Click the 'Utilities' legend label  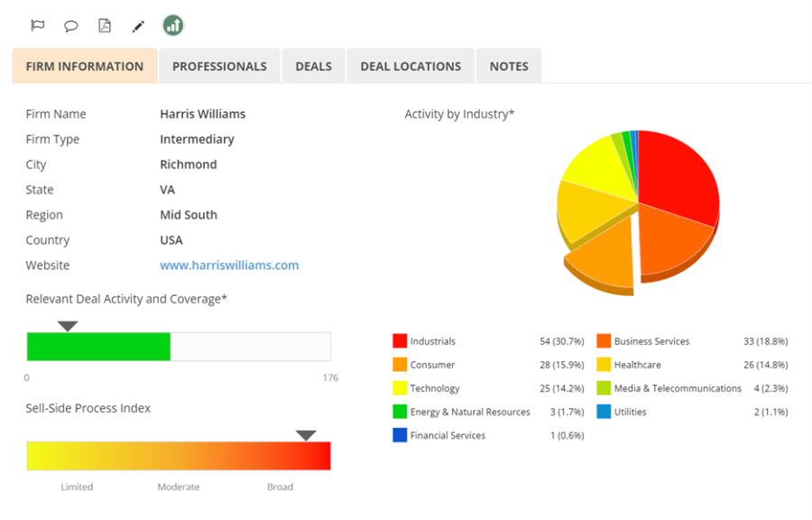(631, 412)
